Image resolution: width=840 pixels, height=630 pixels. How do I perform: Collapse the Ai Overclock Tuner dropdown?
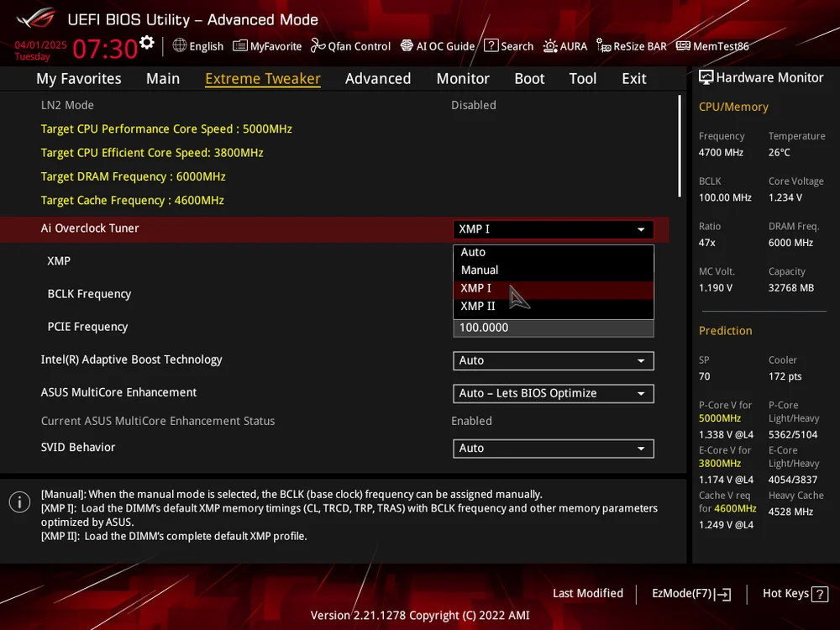pyautogui.click(x=640, y=228)
